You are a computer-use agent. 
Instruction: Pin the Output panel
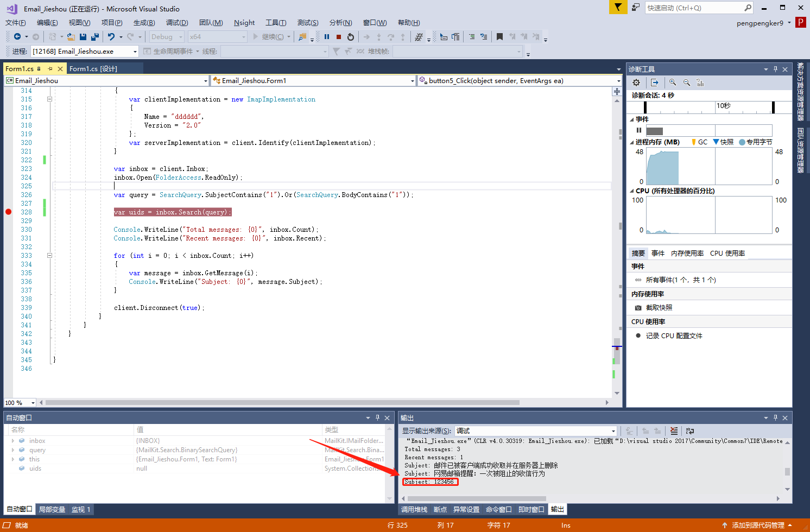coord(775,417)
